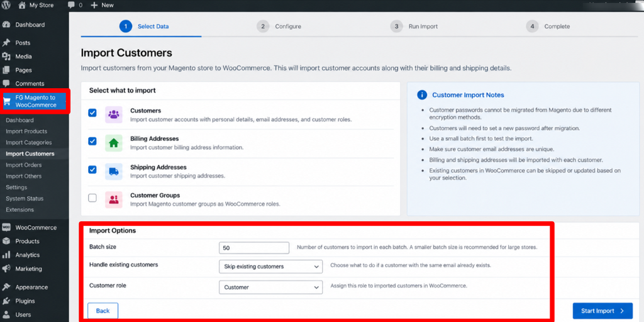Viewport: 644px width, 322px height.
Task: Click the Analytics bar chart icon
Action: pyautogui.click(x=6, y=255)
